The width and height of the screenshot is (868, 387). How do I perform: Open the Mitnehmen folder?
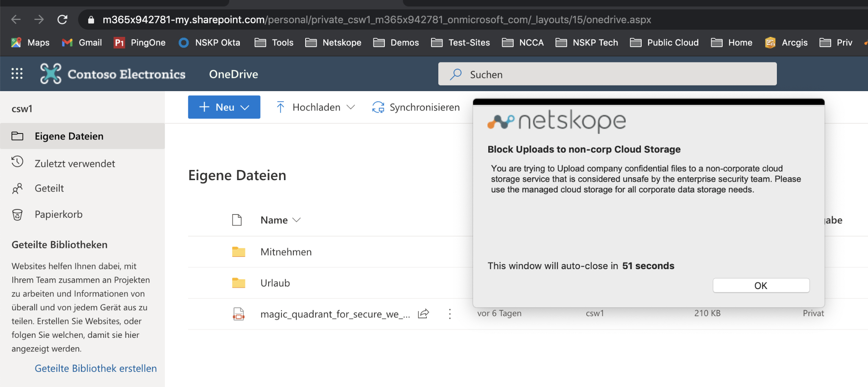(x=286, y=252)
